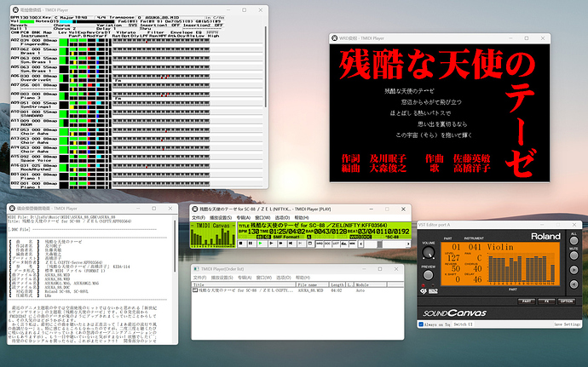588x367 pixels.
Task: Click the fast-forward button in player toolbar
Action: (281, 244)
